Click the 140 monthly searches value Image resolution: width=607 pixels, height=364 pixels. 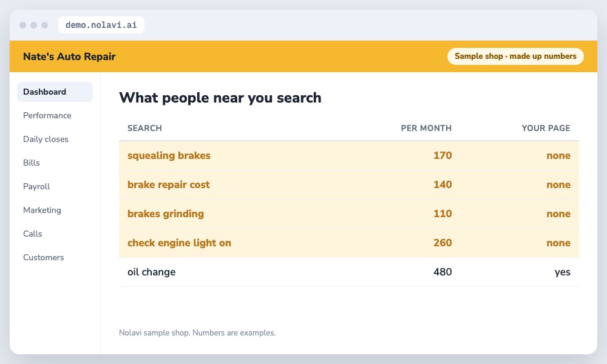443,184
